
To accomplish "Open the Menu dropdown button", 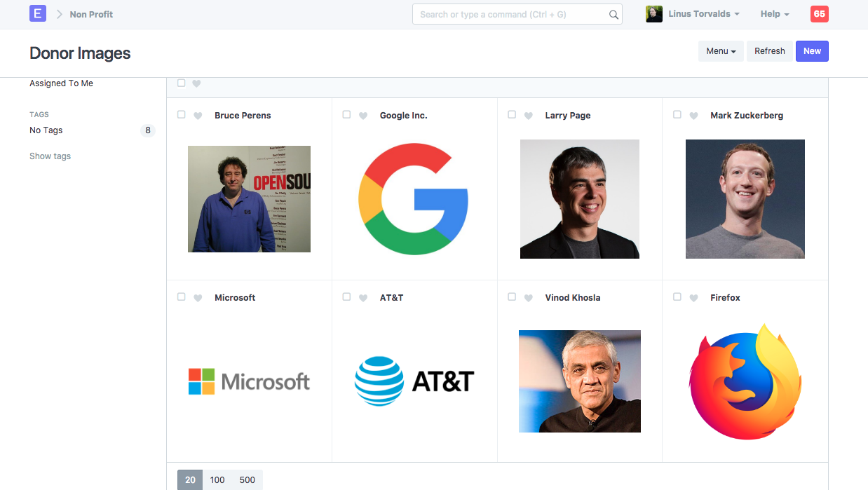I will (x=721, y=51).
